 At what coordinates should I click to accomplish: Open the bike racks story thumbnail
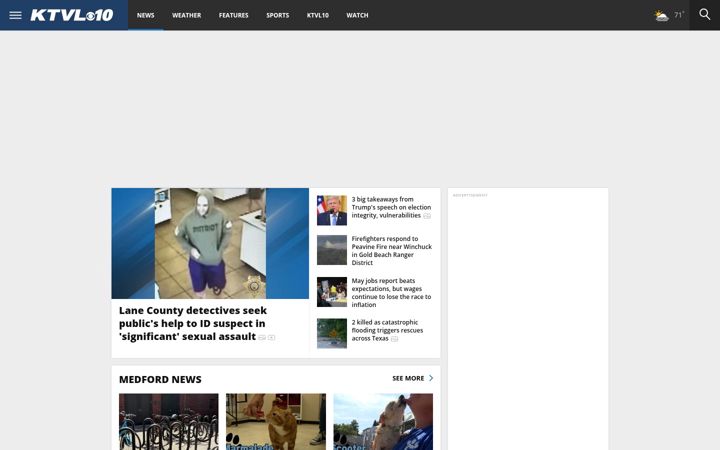[x=169, y=422]
